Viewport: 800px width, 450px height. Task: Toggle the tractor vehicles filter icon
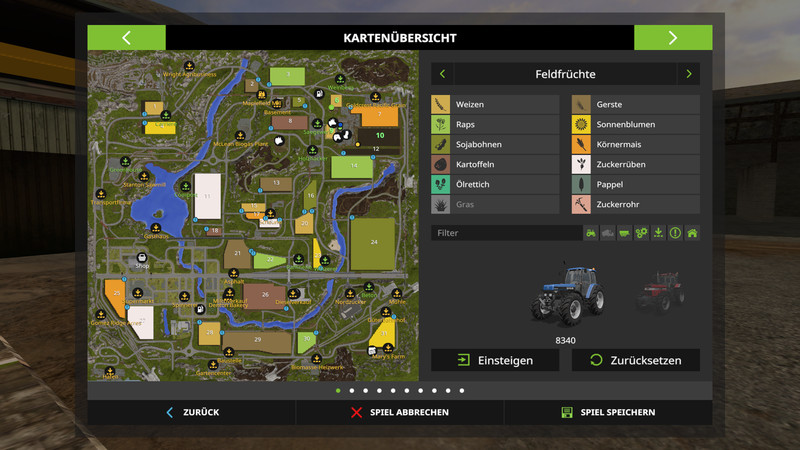(x=591, y=233)
